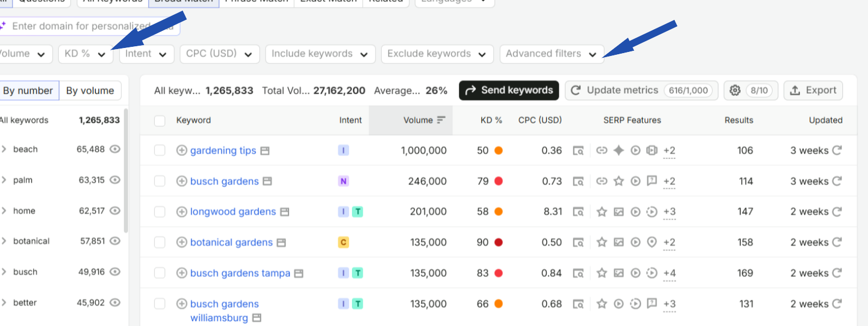This screenshot has width=868, height=326.
Task: Refresh metrics icon for busch gardens row
Action: click(x=837, y=182)
